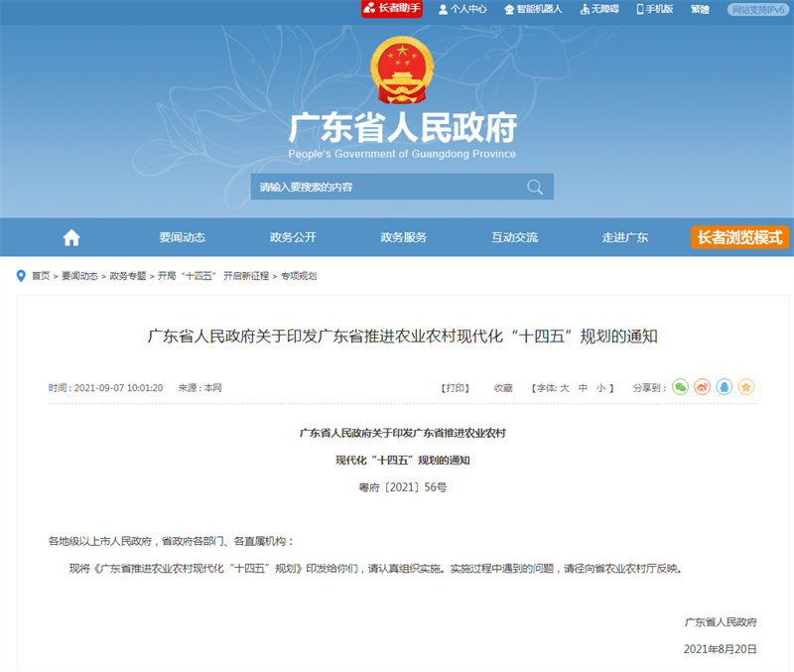Open 个人中心 personal center
Screen dimensions: 794x672
tap(463, 9)
